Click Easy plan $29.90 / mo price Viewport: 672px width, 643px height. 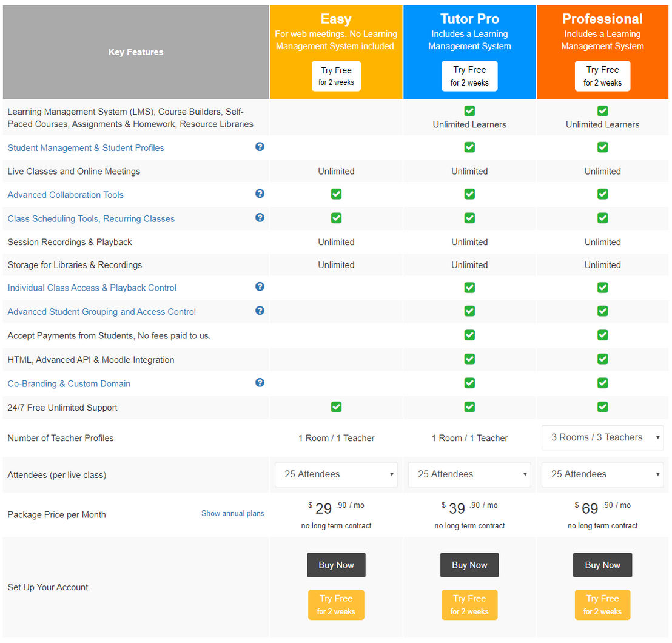(337, 508)
